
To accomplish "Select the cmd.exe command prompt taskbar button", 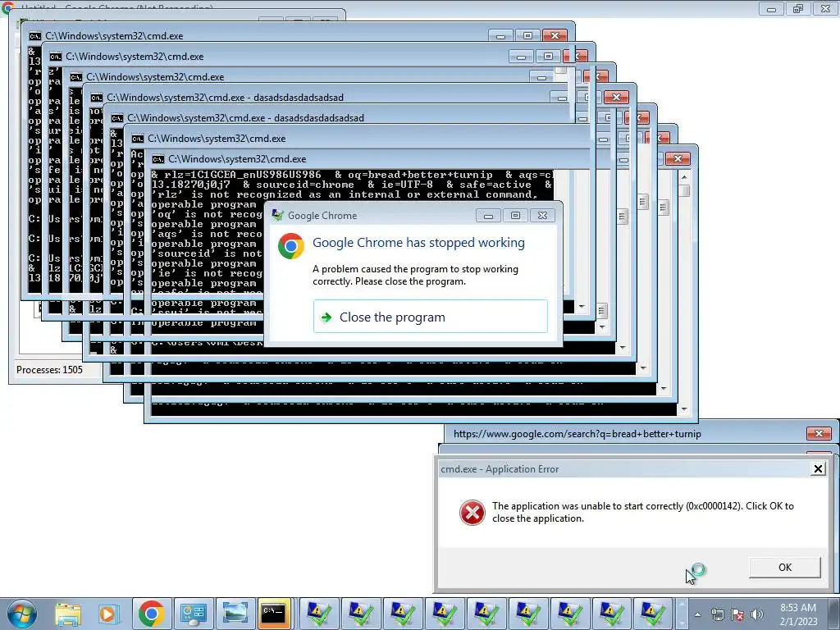I will click(x=274, y=614).
